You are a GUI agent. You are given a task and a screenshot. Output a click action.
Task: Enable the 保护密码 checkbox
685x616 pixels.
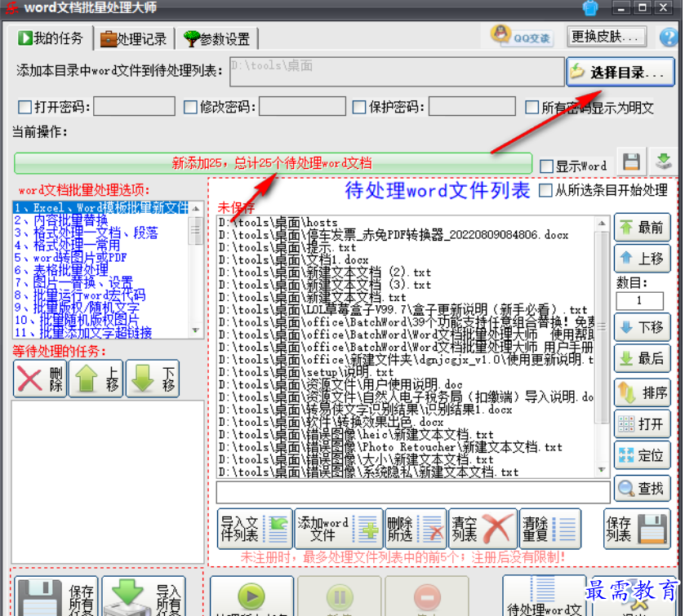point(359,107)
